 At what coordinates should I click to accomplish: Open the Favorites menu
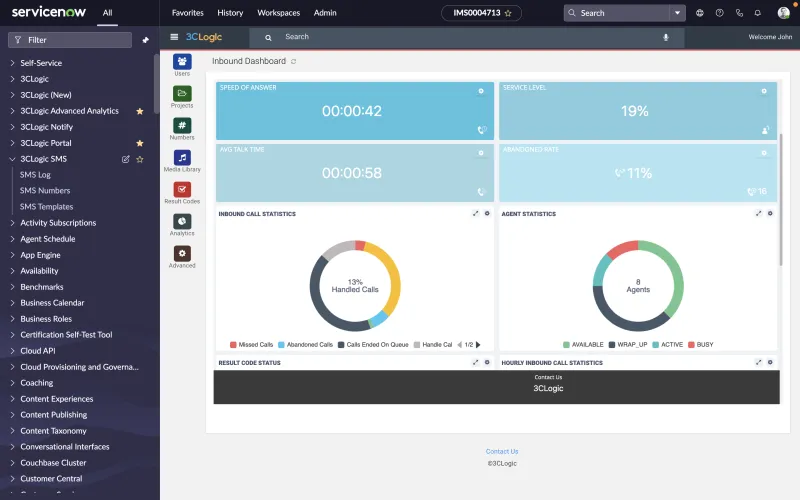coord(187,13)
